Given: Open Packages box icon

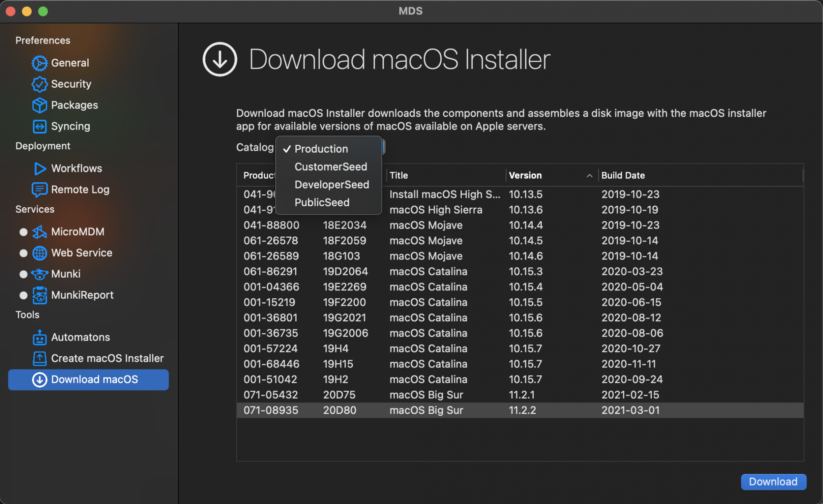Looking at the screenshot, I should tap(40, 105).
